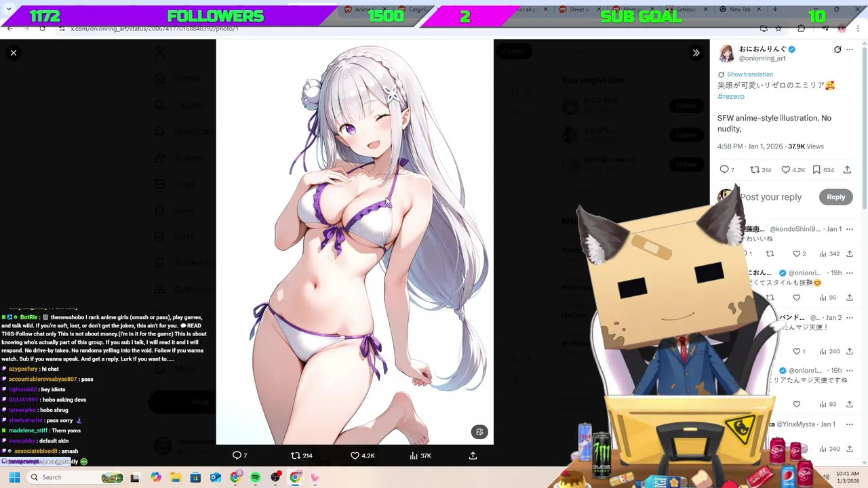Image resolution: width=868 pixels, height=488 pixels.
Task: Collapse the sidebar with the double-chevron icon
Action: [x=696, y=53]
